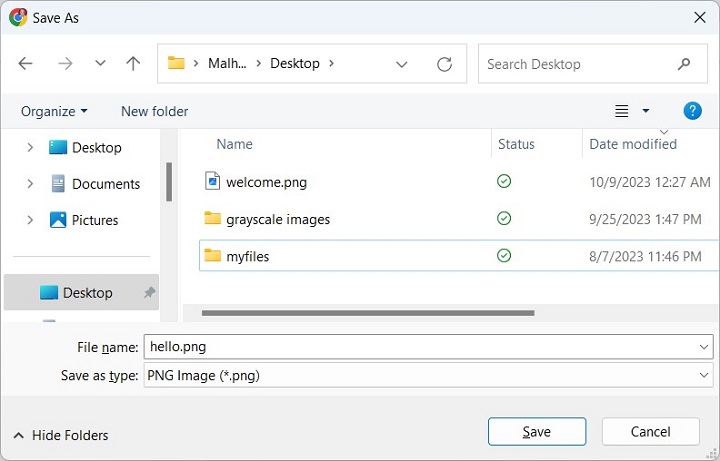Select the welcome.png file icon

[212, 181]
